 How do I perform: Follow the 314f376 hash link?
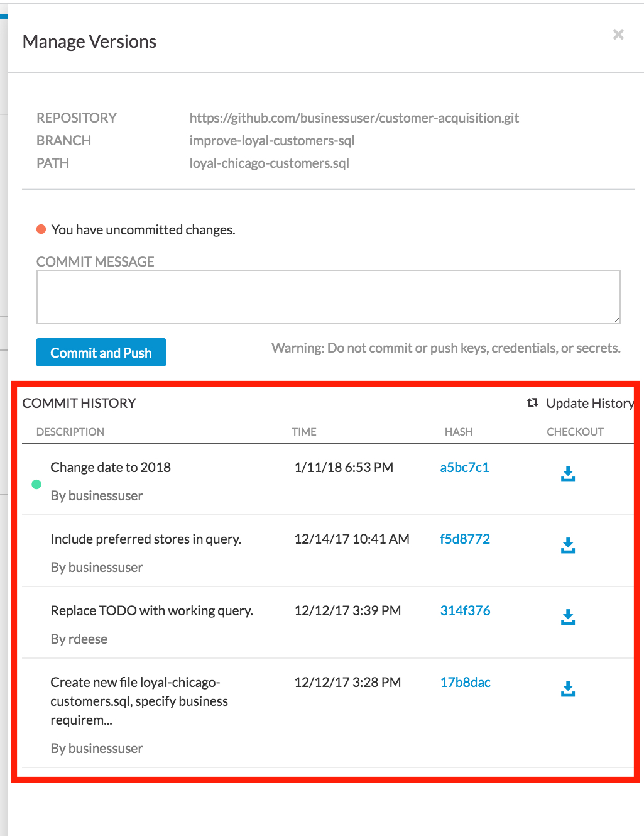tap(465, 611)
